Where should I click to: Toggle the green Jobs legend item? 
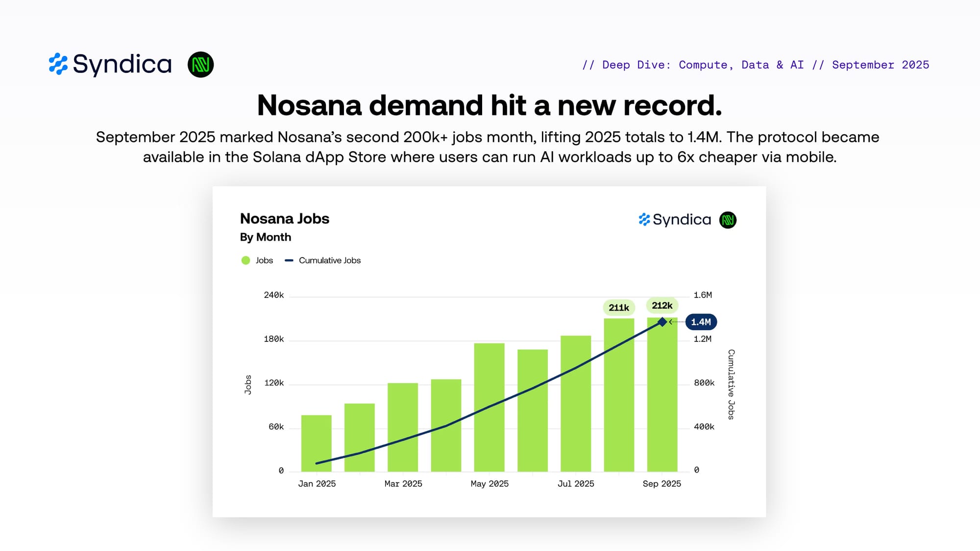tap(264, 261)
